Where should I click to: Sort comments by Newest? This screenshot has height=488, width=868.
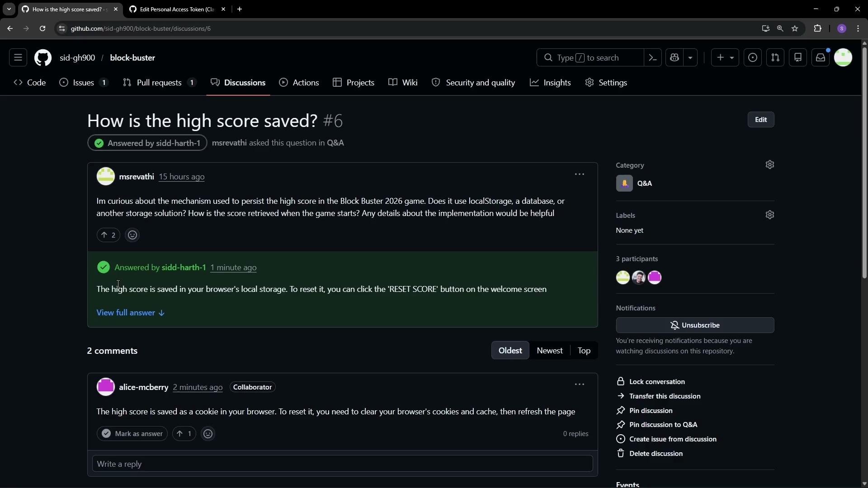pyautogui.click(x=550, y=351)
